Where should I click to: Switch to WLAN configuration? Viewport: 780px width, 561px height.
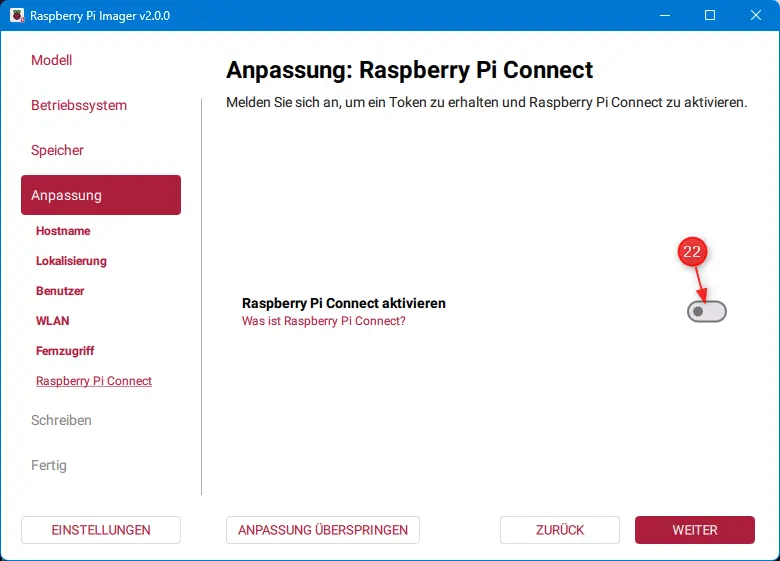[x=53, y=321]
